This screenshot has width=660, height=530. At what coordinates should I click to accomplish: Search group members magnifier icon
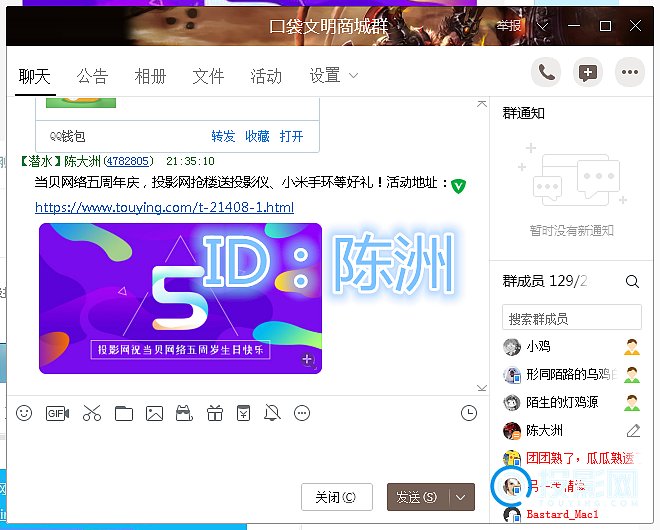pyautogui.click(x=632, y=281)
